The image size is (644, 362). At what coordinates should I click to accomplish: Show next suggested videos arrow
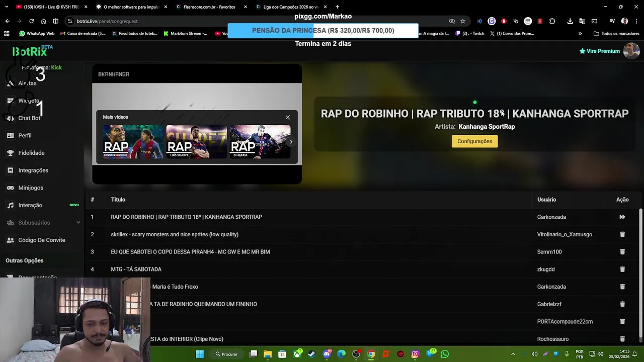(291, 142)
